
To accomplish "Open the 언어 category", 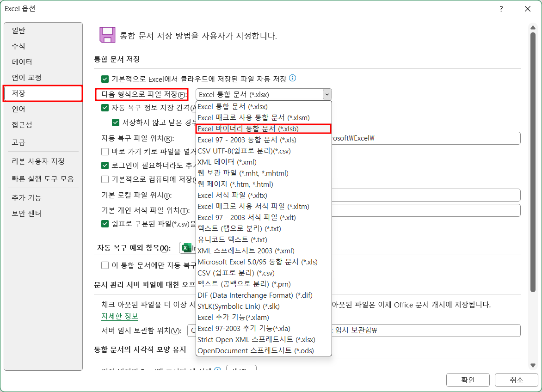I will (43, 109).
